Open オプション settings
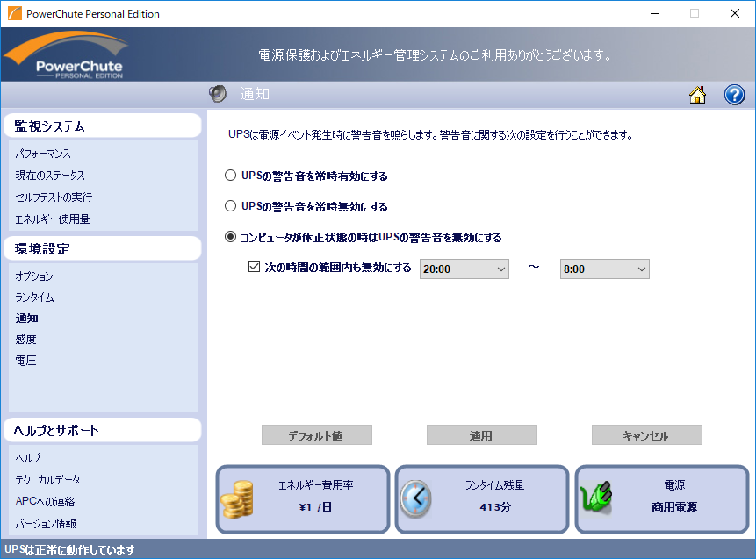 click(34, 276)
